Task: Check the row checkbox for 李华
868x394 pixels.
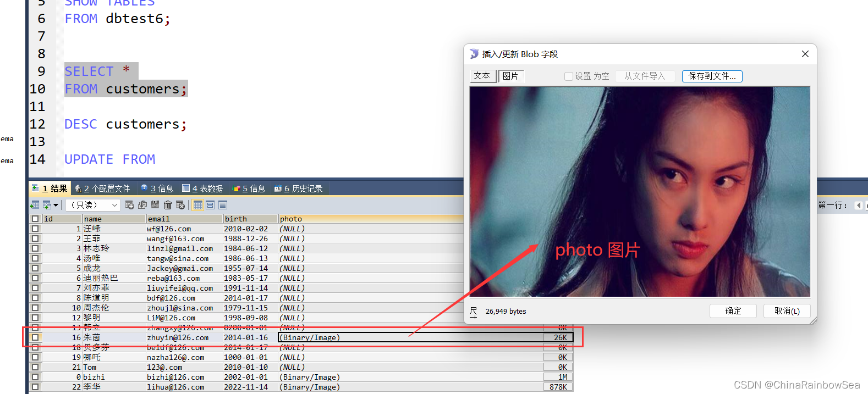Action: (x=35, y=387)
